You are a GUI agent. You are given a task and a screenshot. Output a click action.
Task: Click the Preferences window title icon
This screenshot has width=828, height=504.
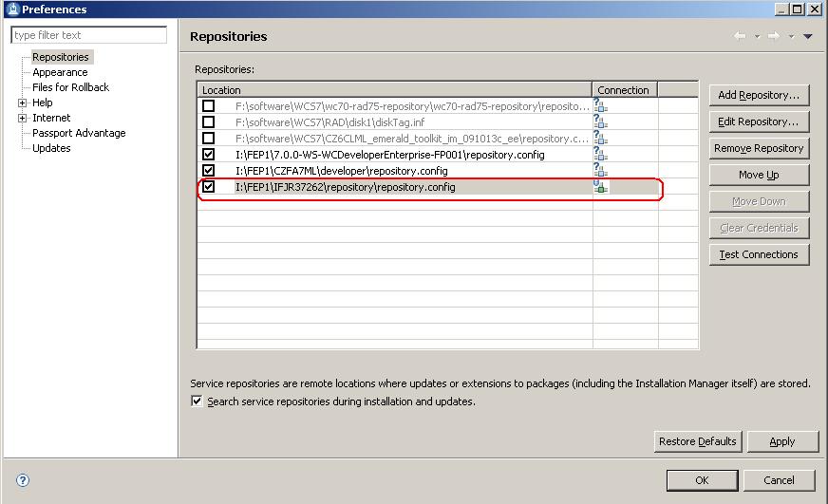(x=13, y=9)
